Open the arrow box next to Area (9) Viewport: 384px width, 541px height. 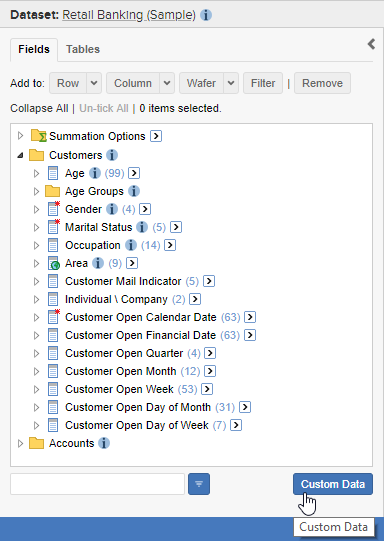[x=132, y=263]
